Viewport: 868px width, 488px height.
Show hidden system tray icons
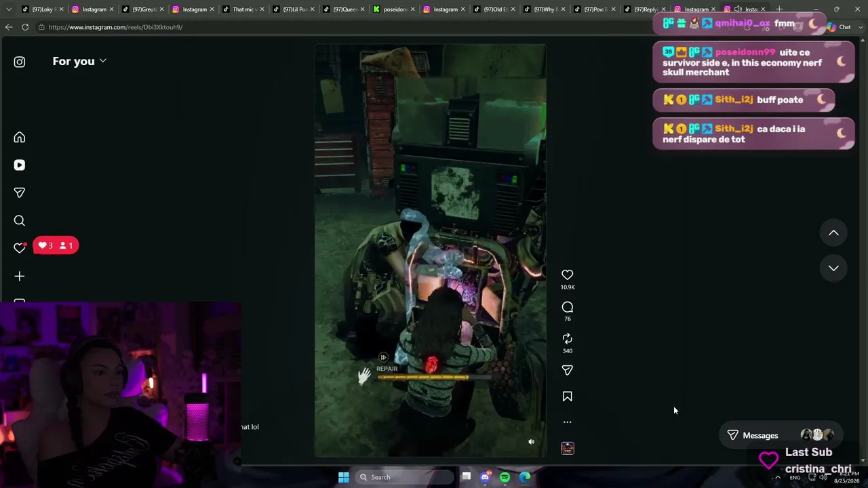pos(778,477)
